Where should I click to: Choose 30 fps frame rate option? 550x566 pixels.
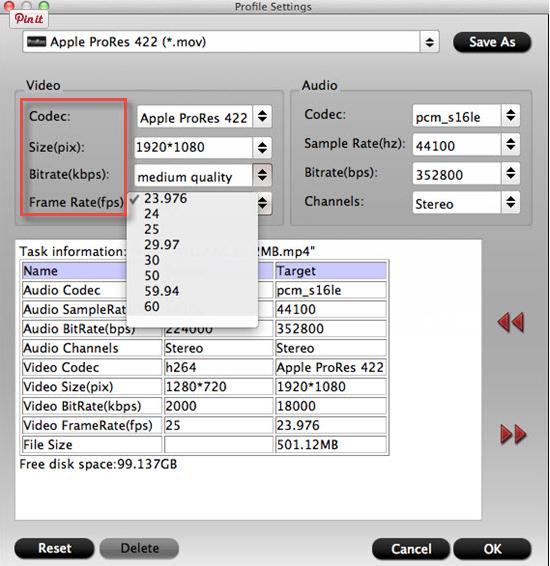click(x=192, y=260)
